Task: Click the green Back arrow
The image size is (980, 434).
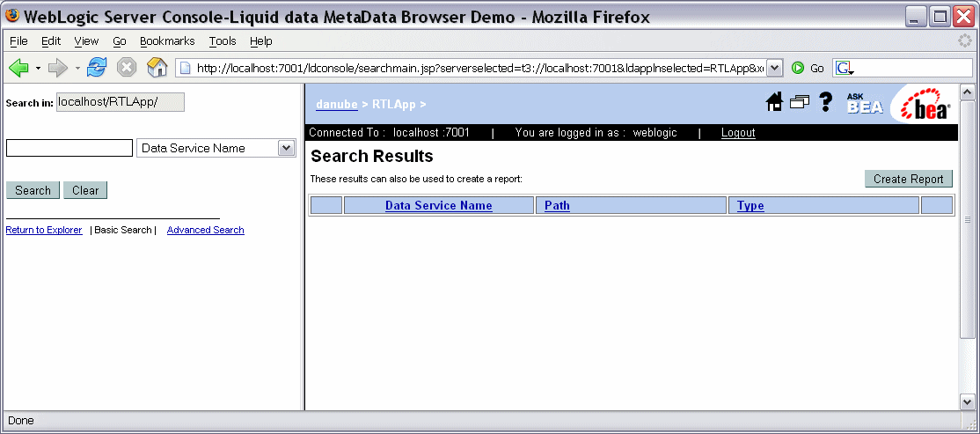Action: pos(18,68)
